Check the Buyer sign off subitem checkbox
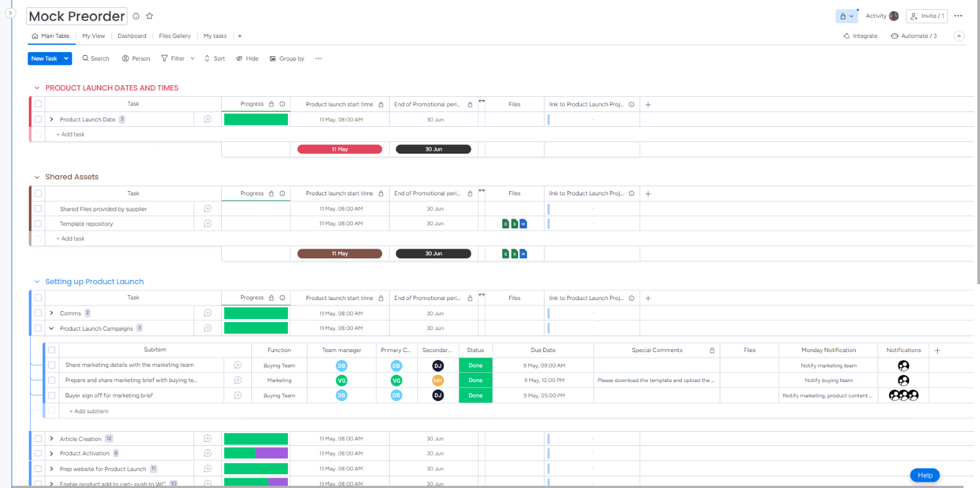This screenshot has height=488, width=980. point(52,396)
